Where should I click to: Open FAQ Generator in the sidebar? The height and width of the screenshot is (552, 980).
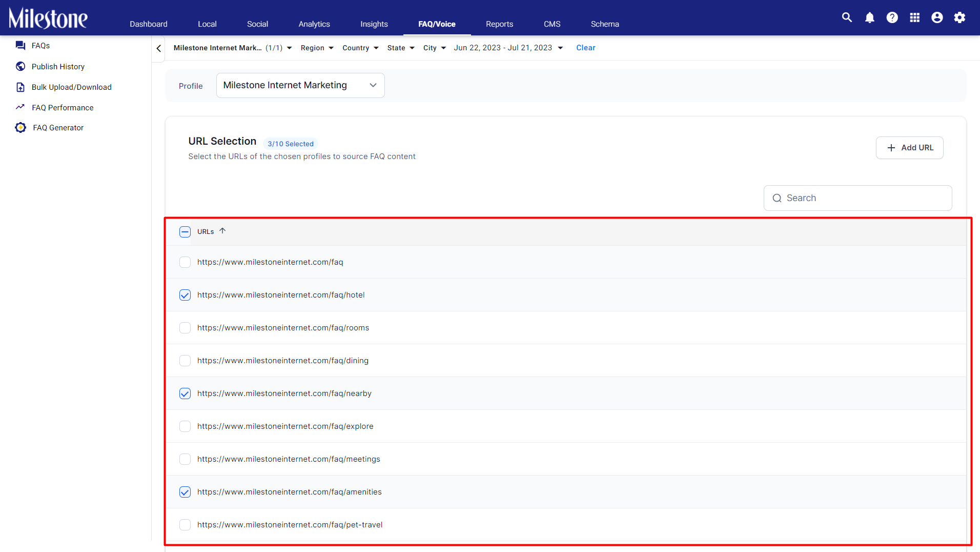coord(58,128)
